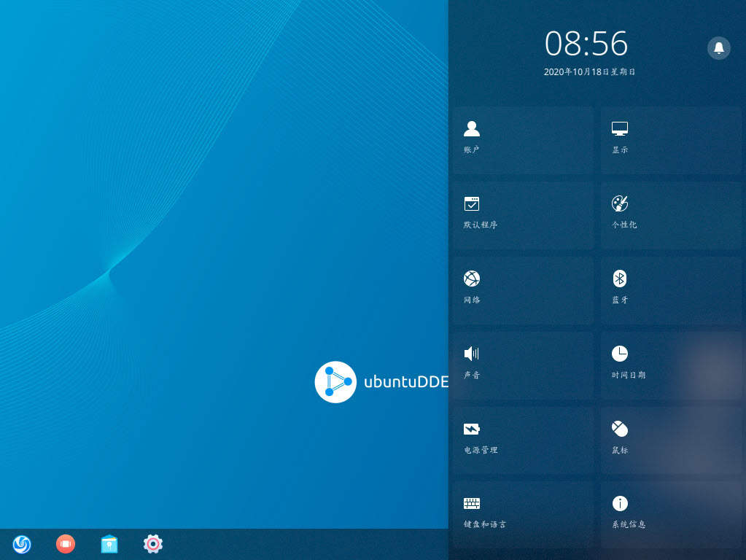The image size is (746, 560).
Task: Select the 个性化 label text
Action: click(624, 225)
